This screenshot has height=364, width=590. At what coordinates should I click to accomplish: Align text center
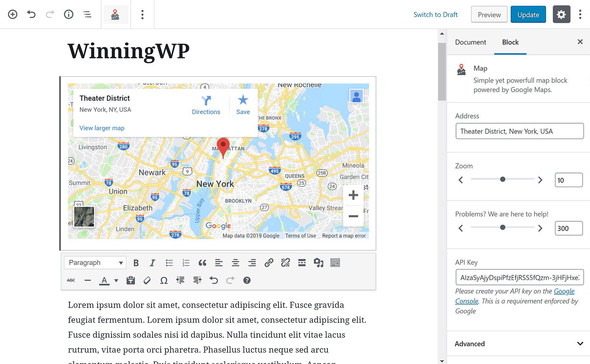pos(236,263)
